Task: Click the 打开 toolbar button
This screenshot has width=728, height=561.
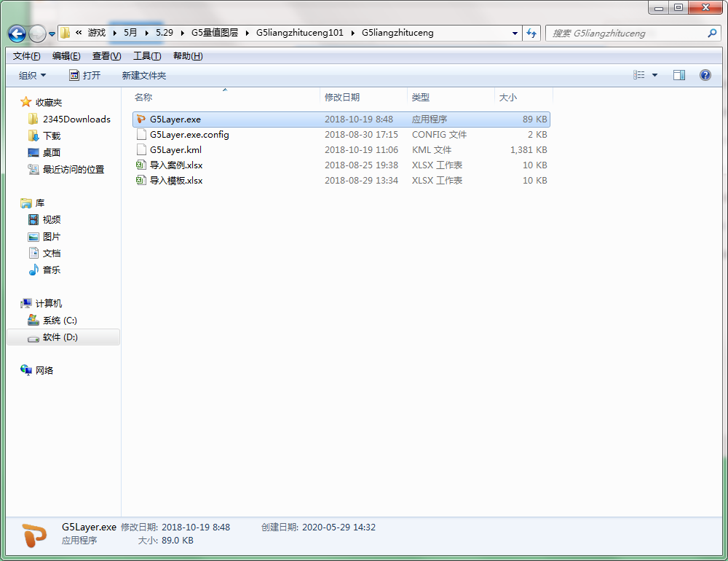Action: [84, 76]
